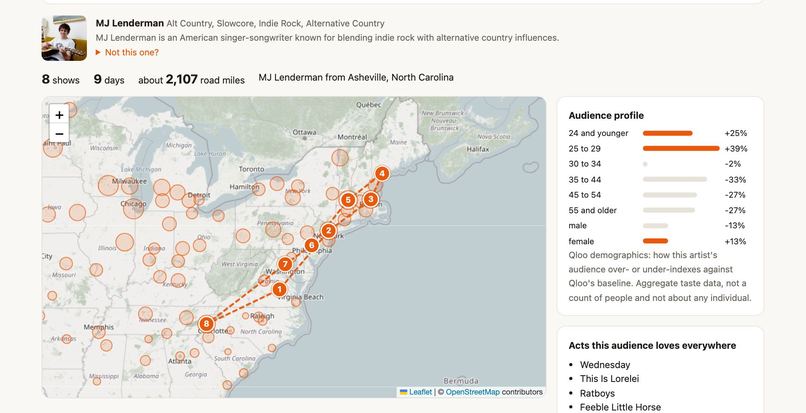Zoom in on the tour map
This screenshot has height=413, width=806.
click(59, 115)
